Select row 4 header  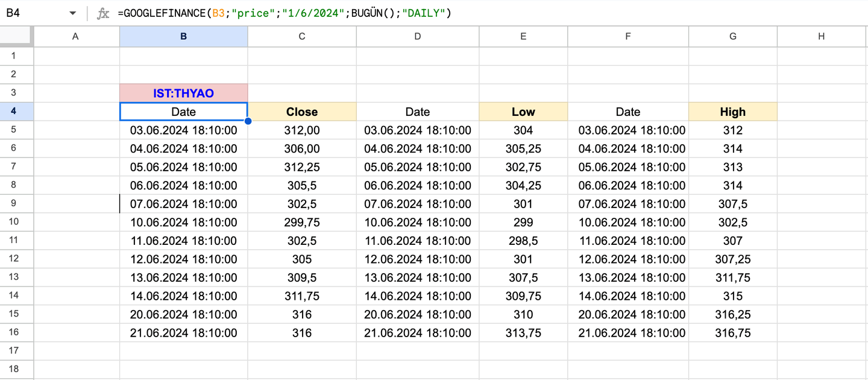[14, 112]
